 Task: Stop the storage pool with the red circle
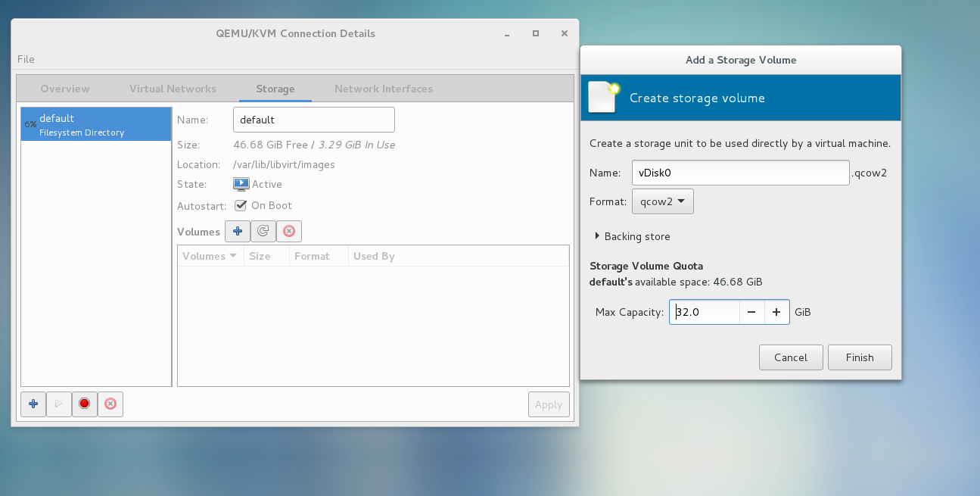pyautogui.click(x=85, y=404)
